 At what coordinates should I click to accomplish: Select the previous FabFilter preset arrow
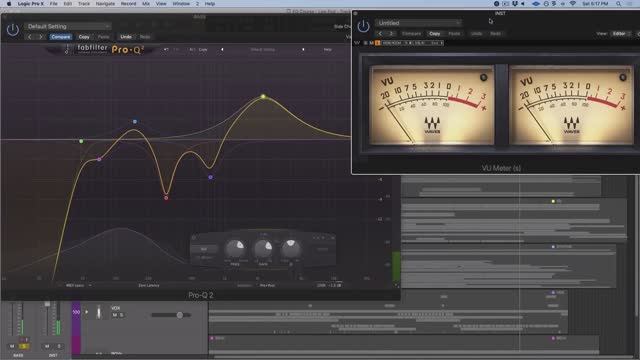point(222,49)
